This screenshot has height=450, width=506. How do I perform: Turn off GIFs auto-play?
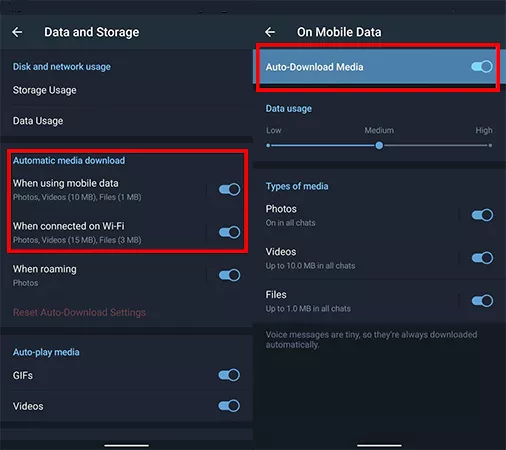tap(229, 375)
